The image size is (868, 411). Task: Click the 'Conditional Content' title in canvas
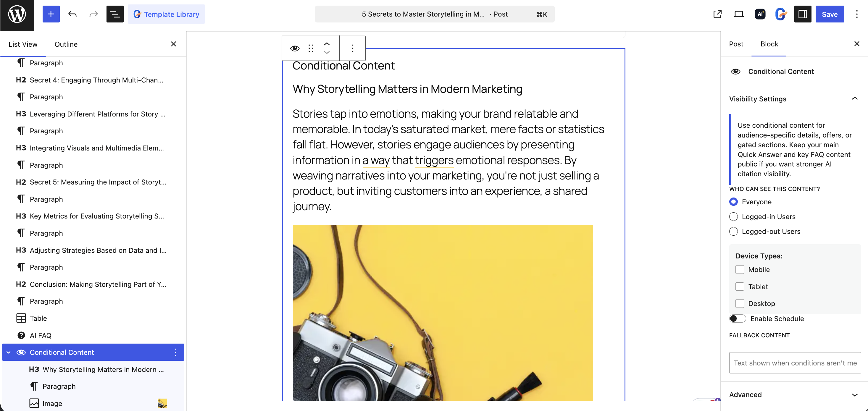pyautogui.click(x=343, y=65)
